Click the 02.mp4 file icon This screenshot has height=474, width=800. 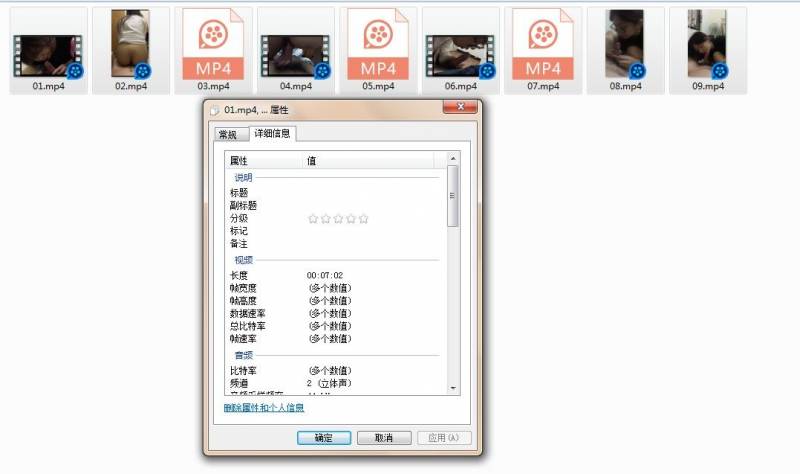[130, 48]
